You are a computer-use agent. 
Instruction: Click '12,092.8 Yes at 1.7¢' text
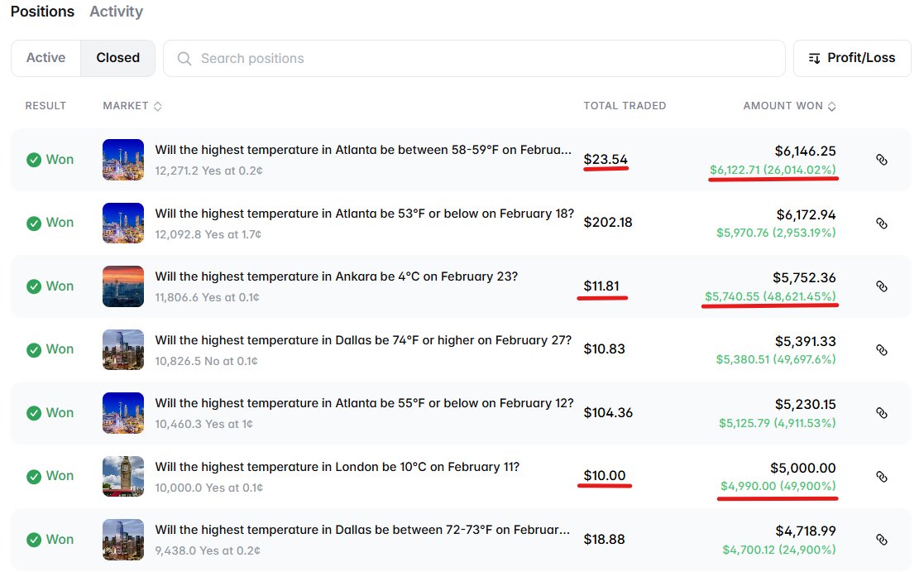(x=208, y=235)
